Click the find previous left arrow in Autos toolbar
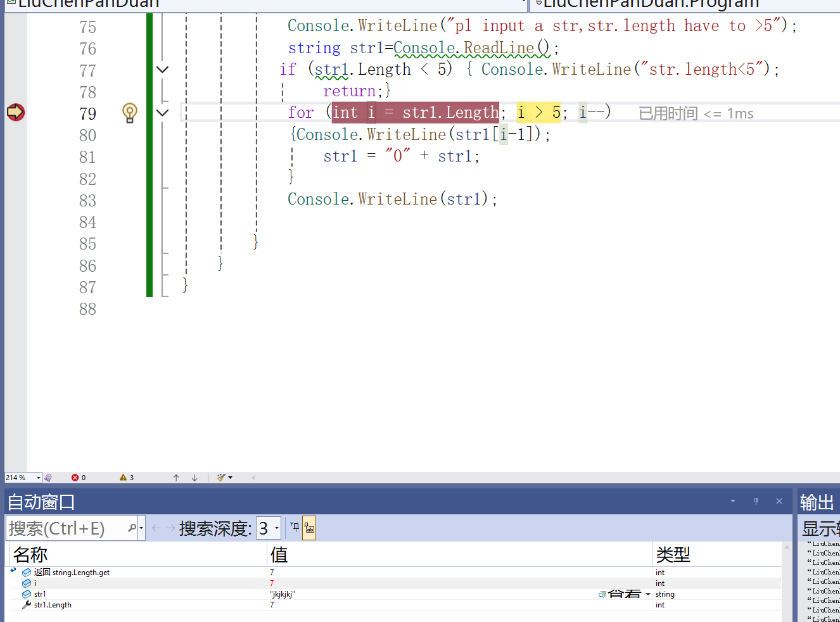Image resolution: width=840 pixels, height=622 pixels. 156,528
